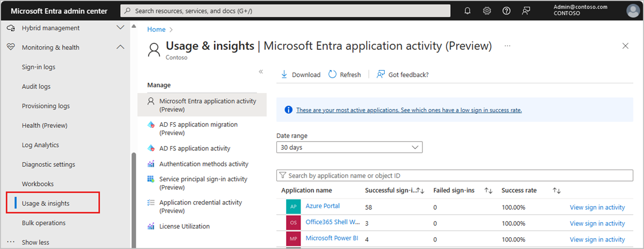The width and height of the screenshot is (644, 249).
Task: Expand the Hybrid management section
Action: [x=120, y=28]
